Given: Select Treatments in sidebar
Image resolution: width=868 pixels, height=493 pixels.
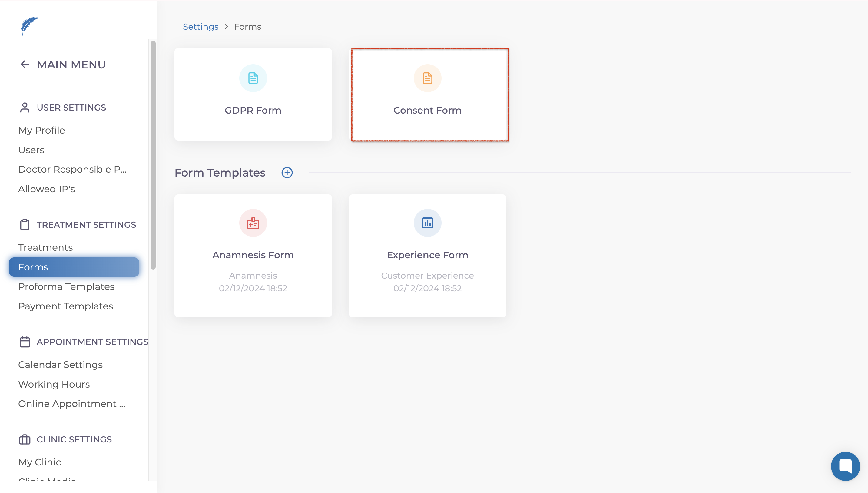Looking at the screenshot, I should (x=45, y=247).
